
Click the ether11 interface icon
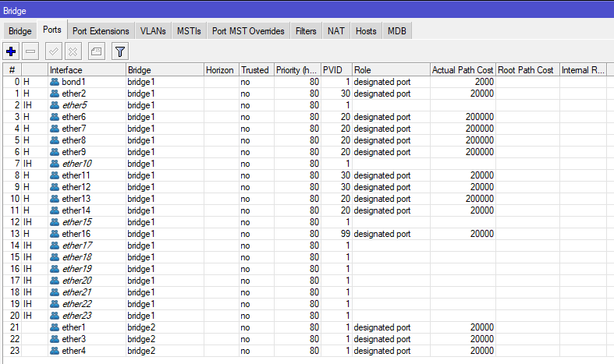click(x=55, y=175)
